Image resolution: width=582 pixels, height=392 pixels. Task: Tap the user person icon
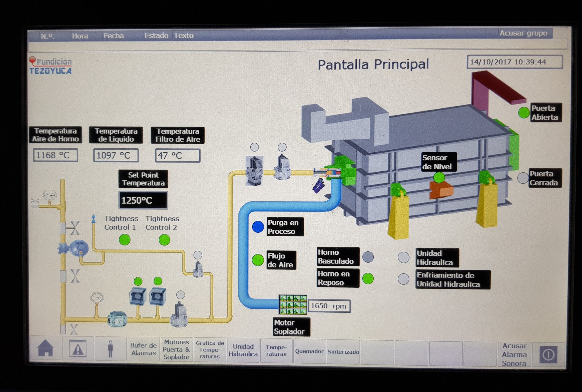pos(110,349)
